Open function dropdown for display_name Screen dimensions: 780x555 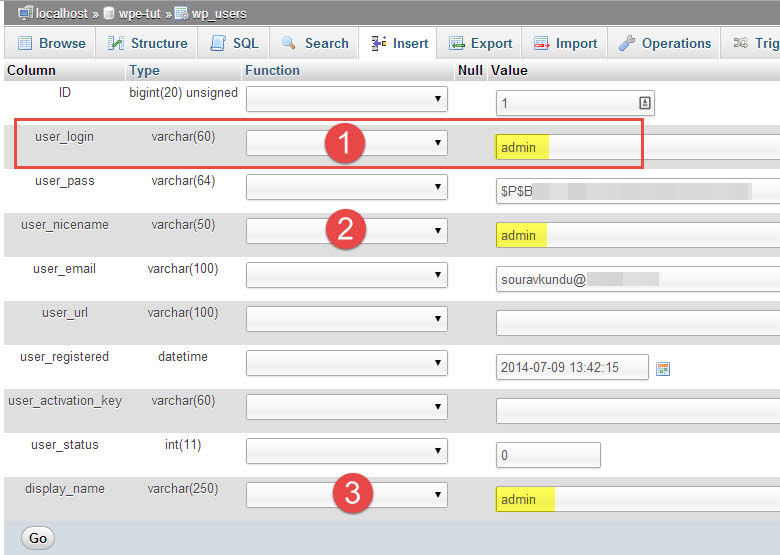347,494
